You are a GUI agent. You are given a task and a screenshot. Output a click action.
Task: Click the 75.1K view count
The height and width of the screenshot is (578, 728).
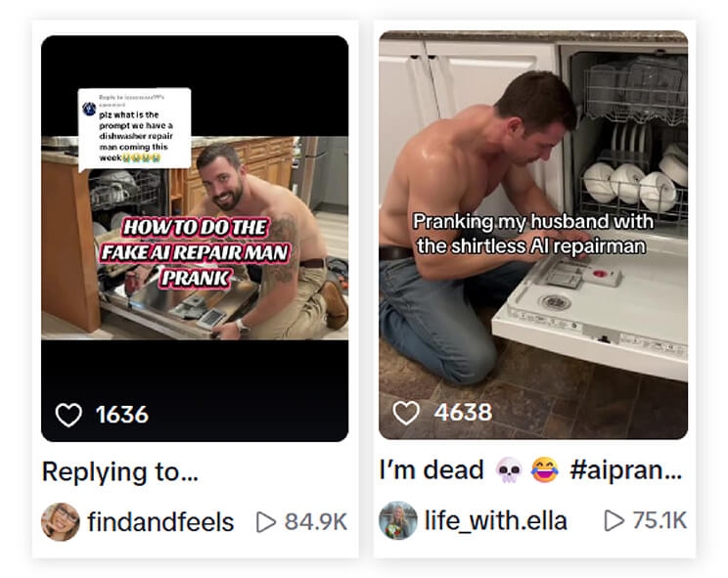pyautogui.click(x=660, y=520)
